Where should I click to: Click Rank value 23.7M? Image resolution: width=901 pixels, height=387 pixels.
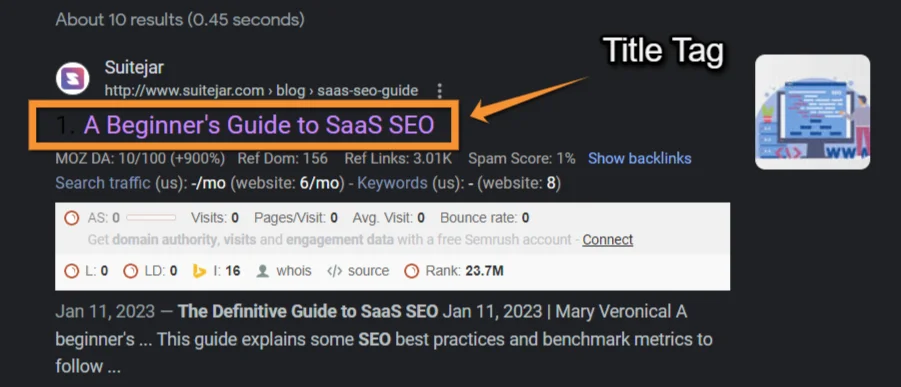(484, 270)
